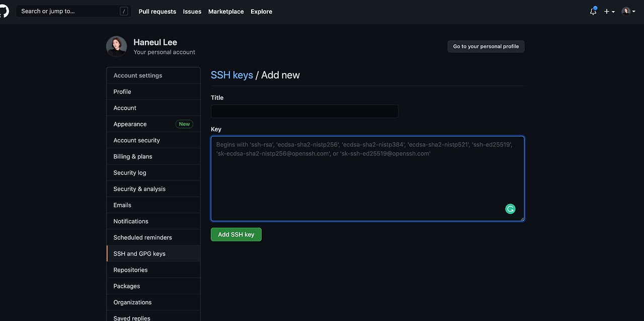Open Security & analysis in sidebar
644x321 pixels.
(x=153, y=189)
